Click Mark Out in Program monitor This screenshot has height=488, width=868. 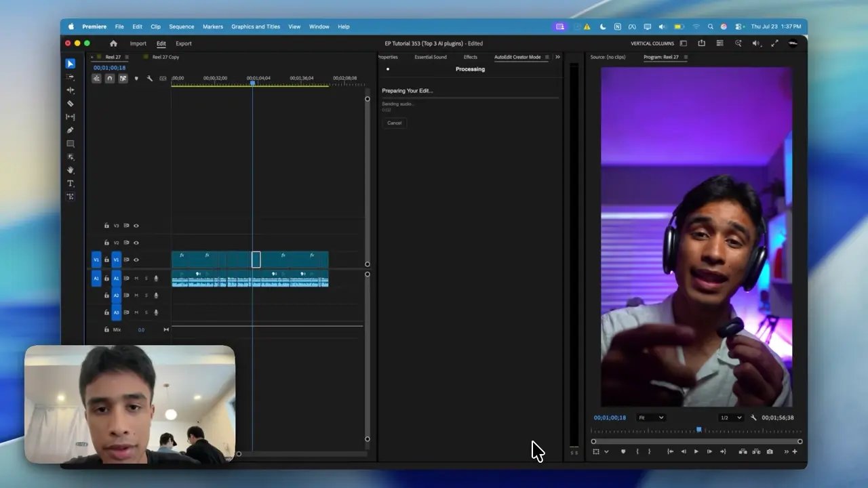pos(649,451)
